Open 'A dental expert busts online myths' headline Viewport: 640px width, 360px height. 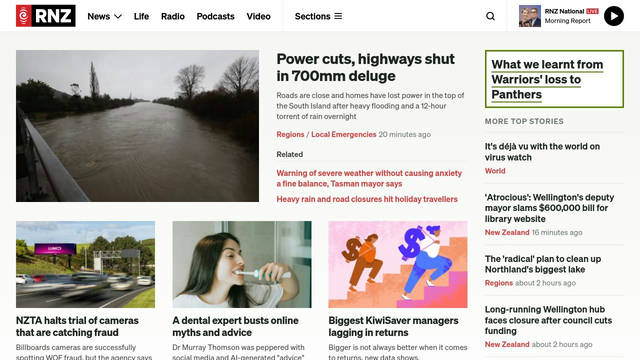click(x=235, y=327)
